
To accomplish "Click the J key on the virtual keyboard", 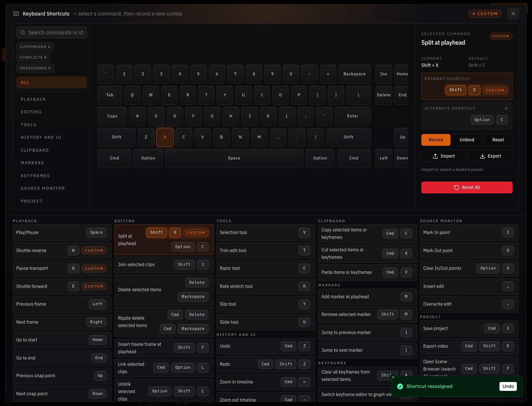I will pyautogui.click(x=250, y=116).
